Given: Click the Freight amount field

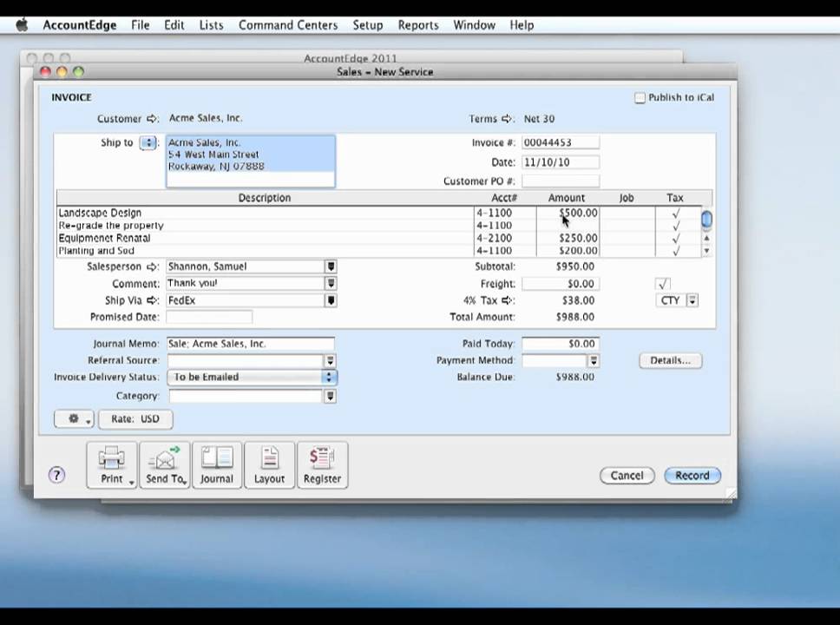Looking at the screenshot, I should pos(561,284).
